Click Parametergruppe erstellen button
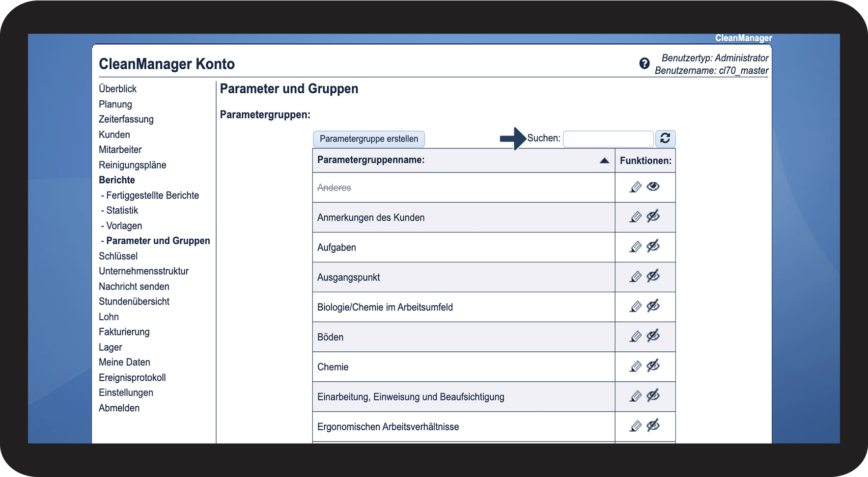 coord(369,139)
